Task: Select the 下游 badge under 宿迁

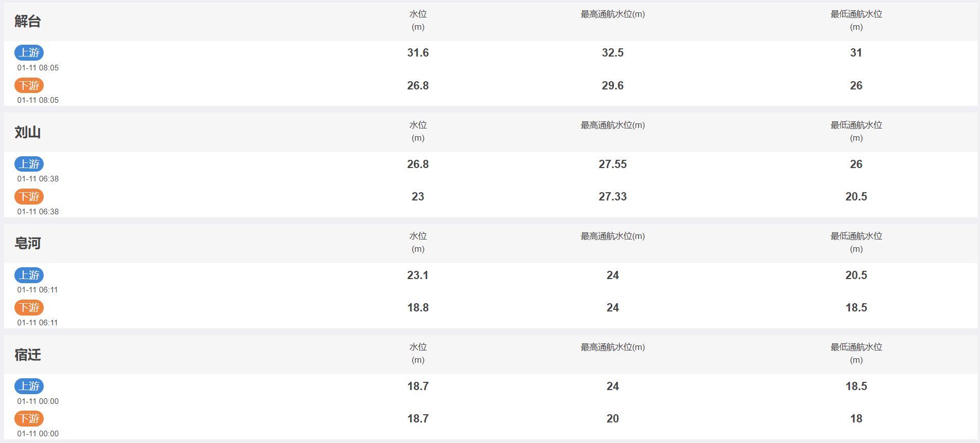Action: [29, 418]
